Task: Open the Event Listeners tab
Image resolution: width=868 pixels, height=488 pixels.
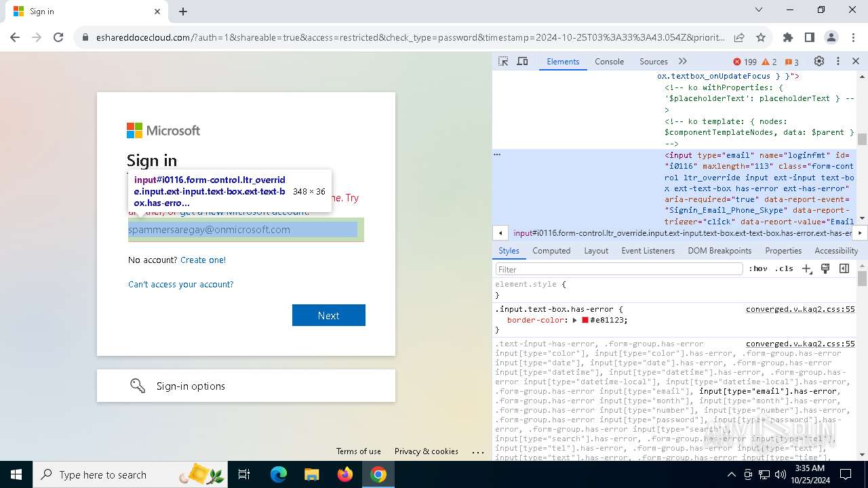Action: coord(648,251)
